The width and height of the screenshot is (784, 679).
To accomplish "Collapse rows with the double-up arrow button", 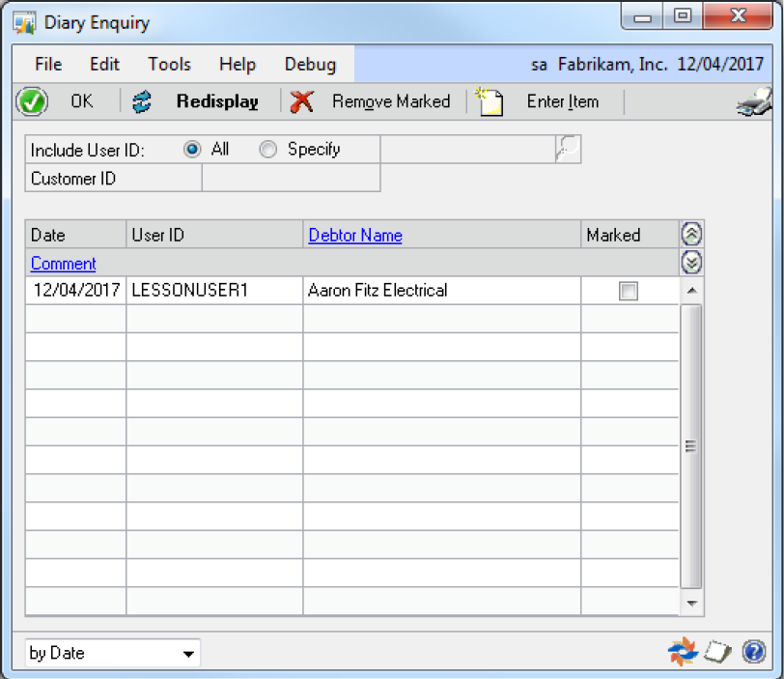I will (691, 234).
